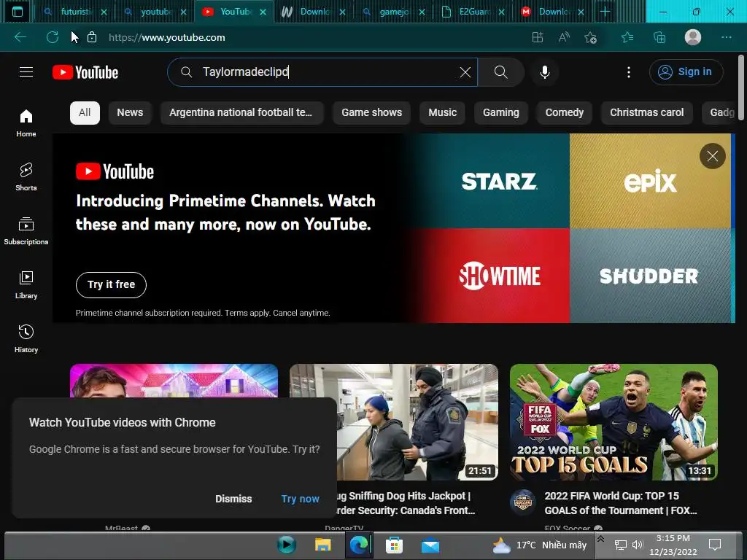Image resolution: width=747 pixels, height=560 pixels.
Task: Click the EPIX channel tile
Action: pyautogui.click(x=650, y=181)
